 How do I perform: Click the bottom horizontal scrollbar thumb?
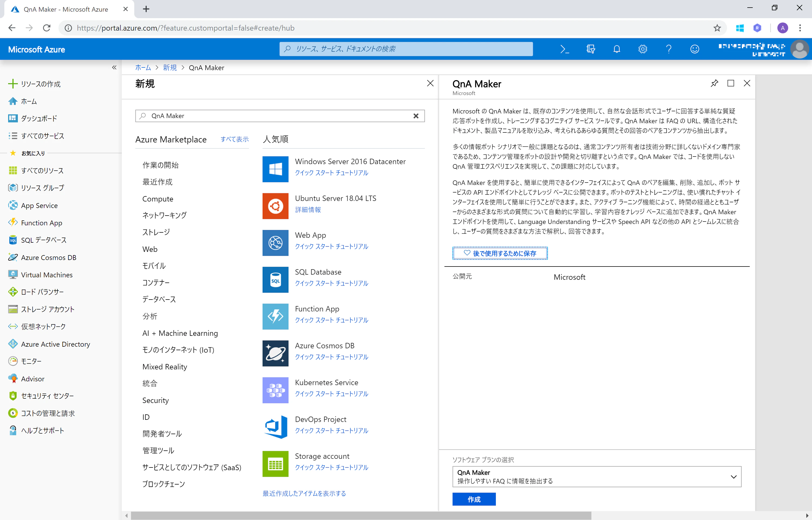click(x=361, y=515)
